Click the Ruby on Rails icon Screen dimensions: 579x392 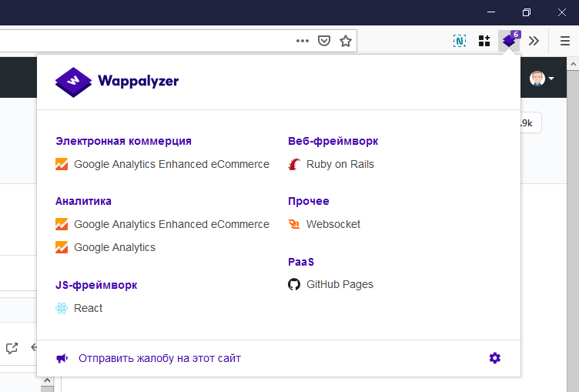click(x=294, y=164)
